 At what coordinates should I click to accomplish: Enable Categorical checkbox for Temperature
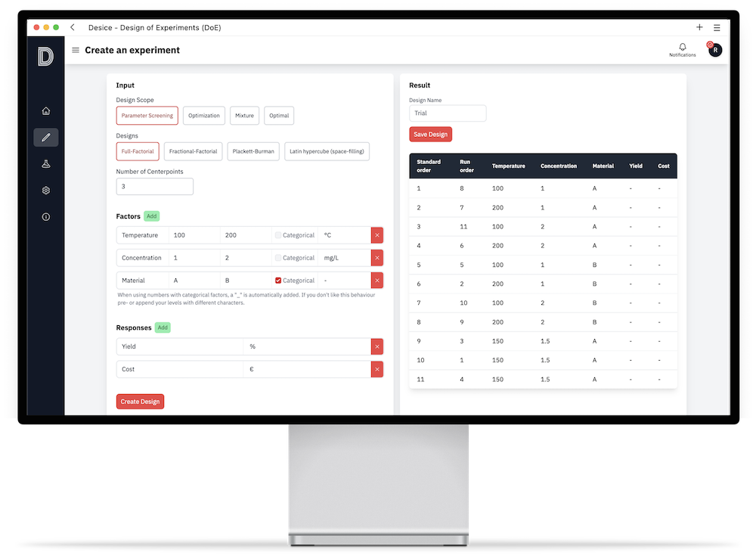(x=279, y=235)
